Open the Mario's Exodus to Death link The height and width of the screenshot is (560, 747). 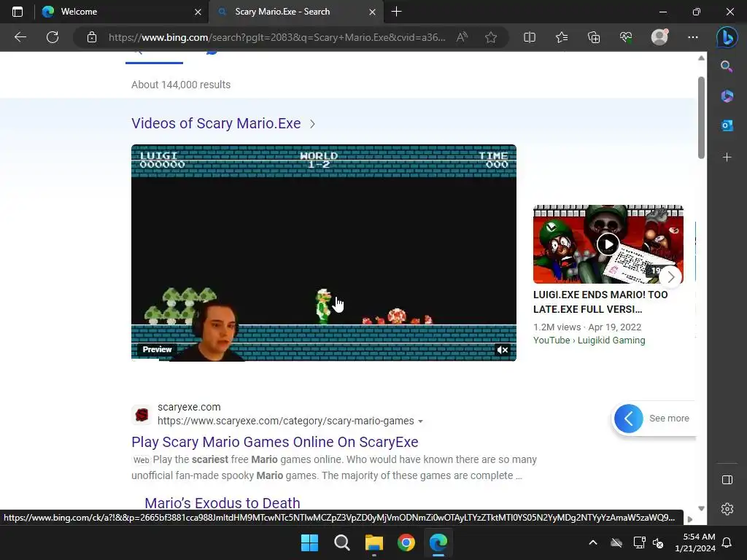pos(222,503)
